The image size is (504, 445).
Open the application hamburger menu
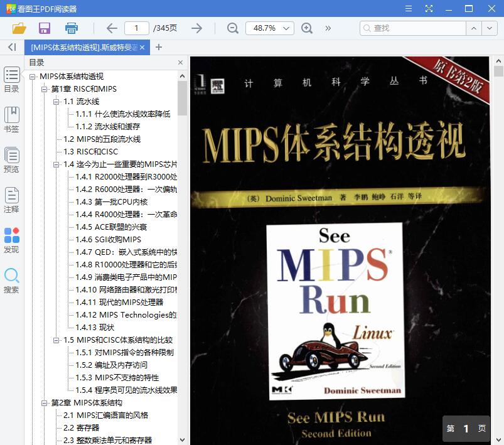pyautogui.click(x=409, y=8)
